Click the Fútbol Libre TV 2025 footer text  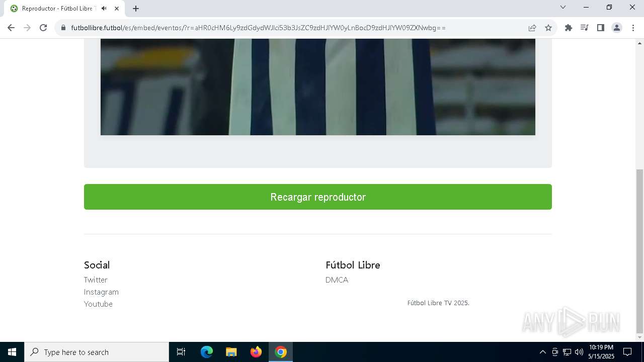tap(438, 303)
